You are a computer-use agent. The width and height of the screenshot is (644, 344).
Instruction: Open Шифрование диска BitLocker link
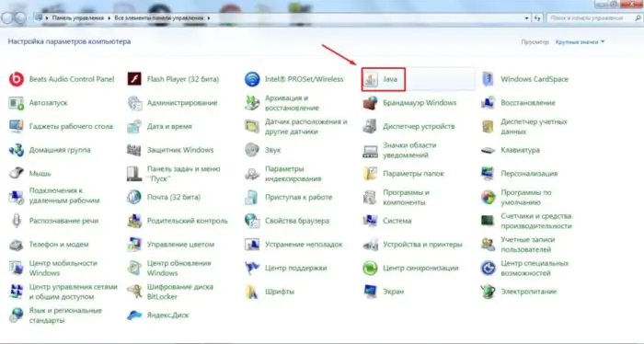coord(180,292)
